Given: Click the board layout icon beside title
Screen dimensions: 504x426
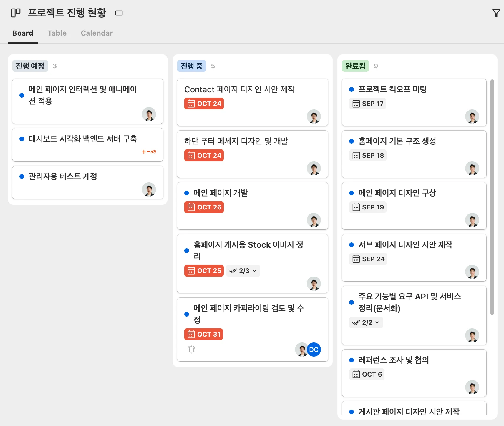Looking at the screenshot, I should coord(16,13).
